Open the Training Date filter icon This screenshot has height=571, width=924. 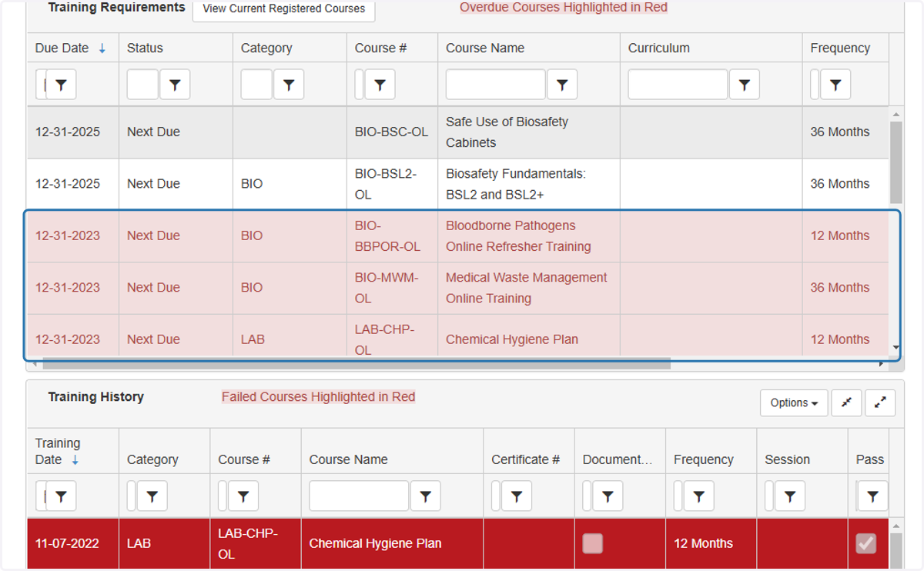click(x=61, y=496)
